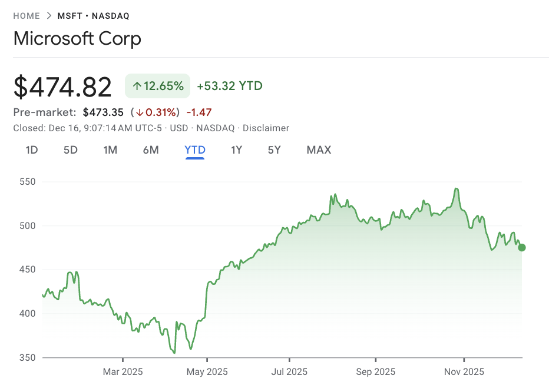This screenshot has height=392, width=549.
Task: Select the 5D time range
Action: tap(71, 150)
